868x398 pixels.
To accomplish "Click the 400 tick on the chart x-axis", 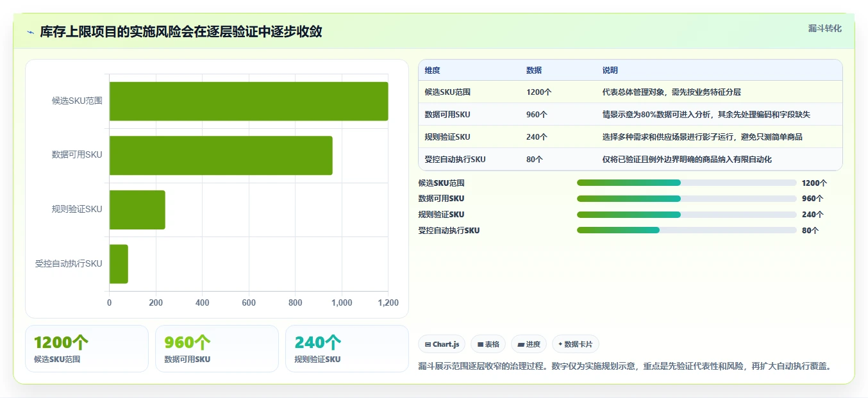I will [x=203, y=303].
